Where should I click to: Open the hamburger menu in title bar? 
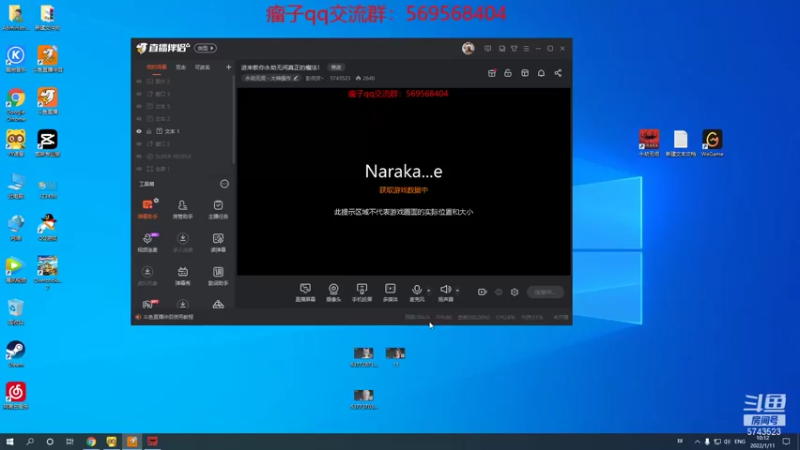coord(526,48)
